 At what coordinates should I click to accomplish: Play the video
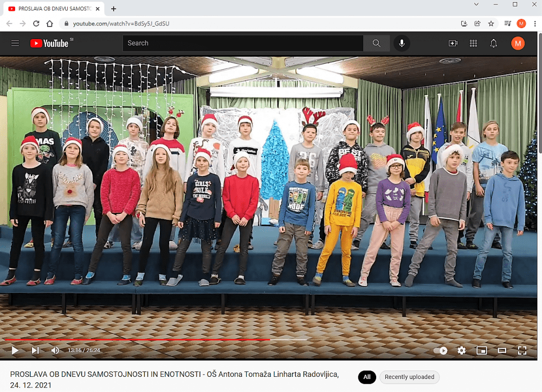[x=15, y=350]
